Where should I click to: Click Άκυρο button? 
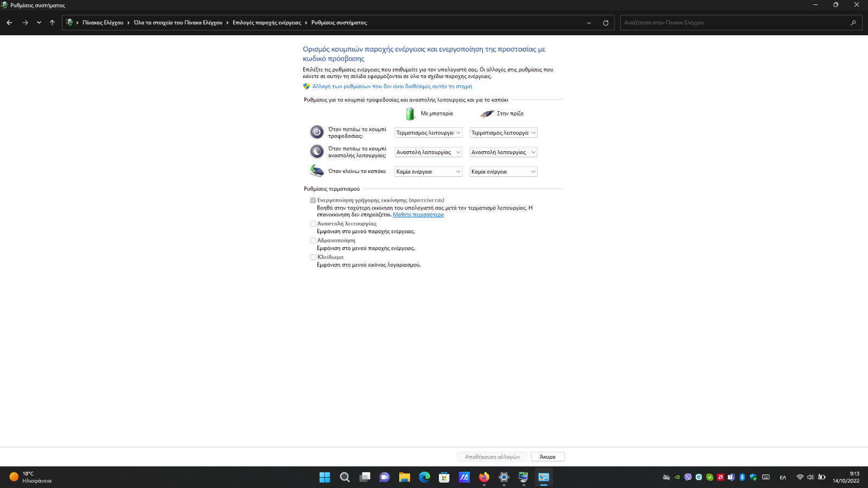pos(548,457)
